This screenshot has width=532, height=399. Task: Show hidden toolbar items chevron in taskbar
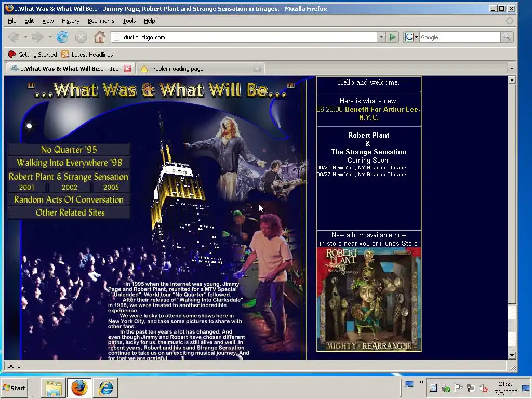(x=422, y=382)
